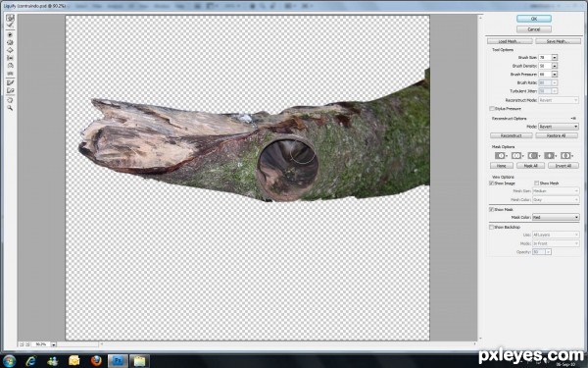Select the Twirl Clockwise tool
Screen dimensions: 588x368
10,35
